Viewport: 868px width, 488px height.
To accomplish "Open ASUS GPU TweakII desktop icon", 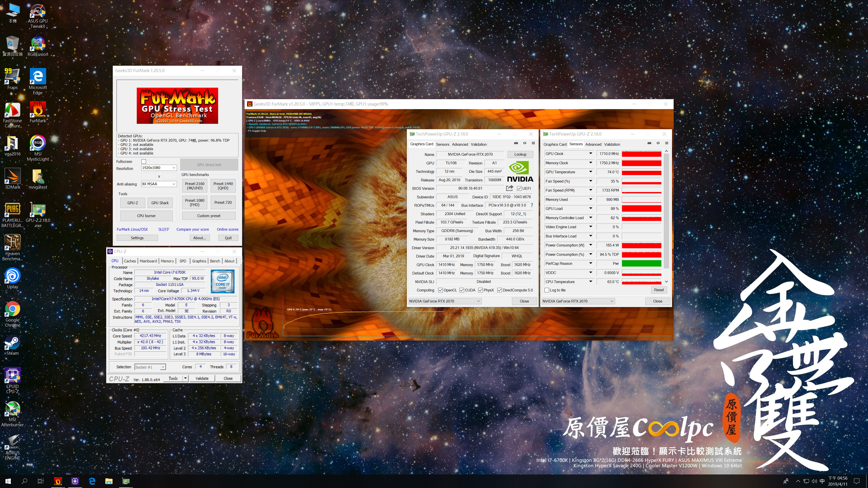I will 37,16.
